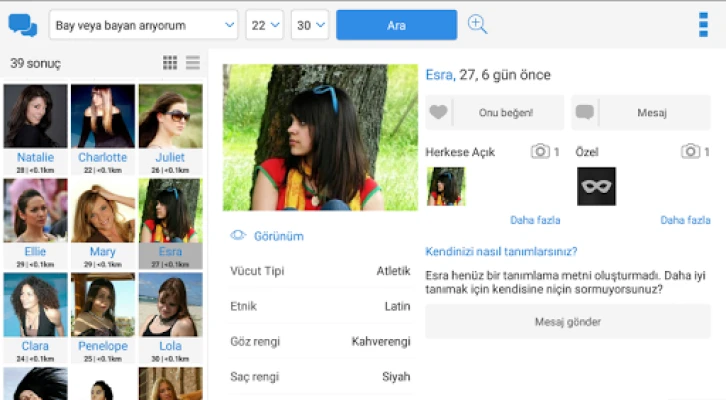Open the Görünüm eye section header
Screen dimensions: 726x400
267,236
